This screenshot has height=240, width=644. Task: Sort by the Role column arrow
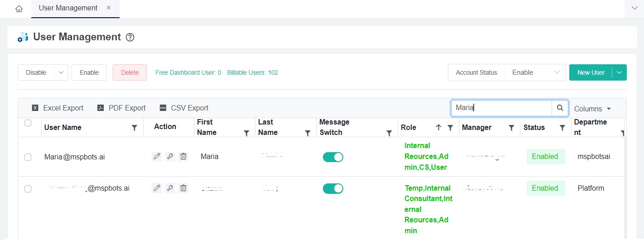pyautogui.click(x=438, y=128)
